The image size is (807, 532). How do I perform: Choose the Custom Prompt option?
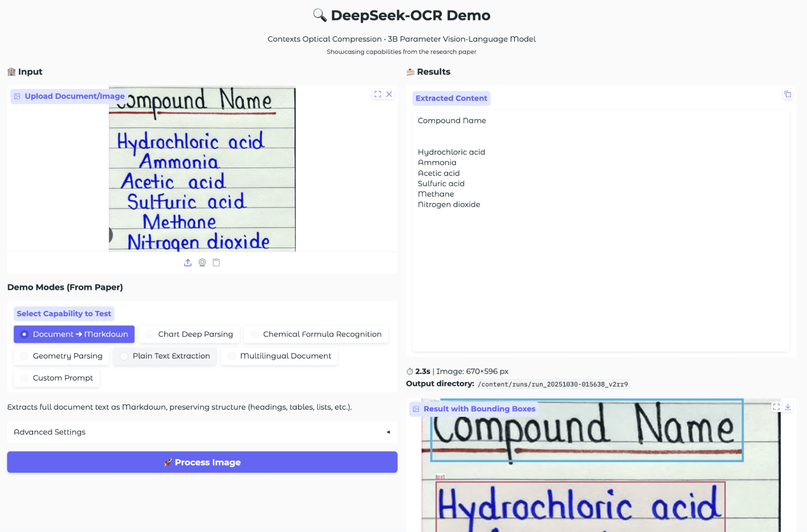click(57, 378)
